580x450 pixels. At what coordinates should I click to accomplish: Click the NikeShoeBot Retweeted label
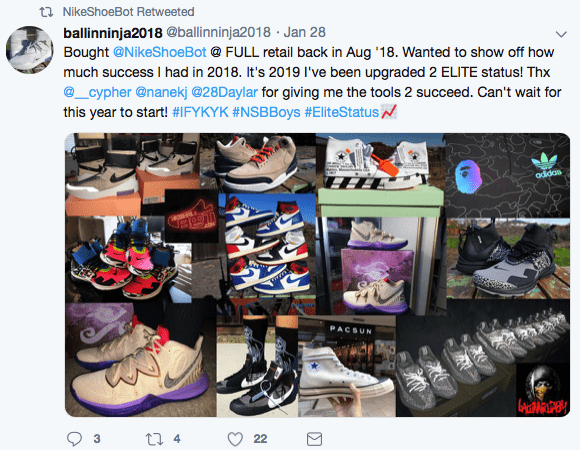128,12
